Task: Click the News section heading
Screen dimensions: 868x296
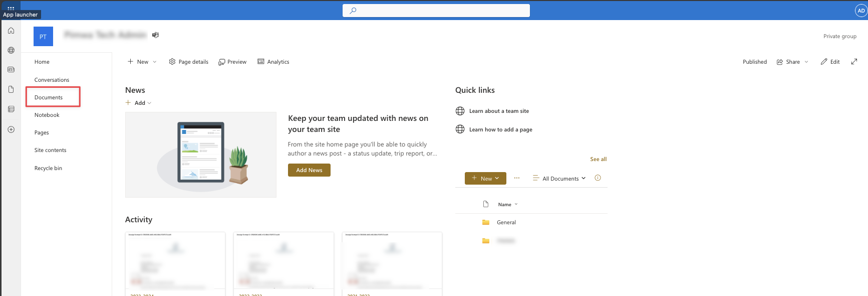Action: 135,90
